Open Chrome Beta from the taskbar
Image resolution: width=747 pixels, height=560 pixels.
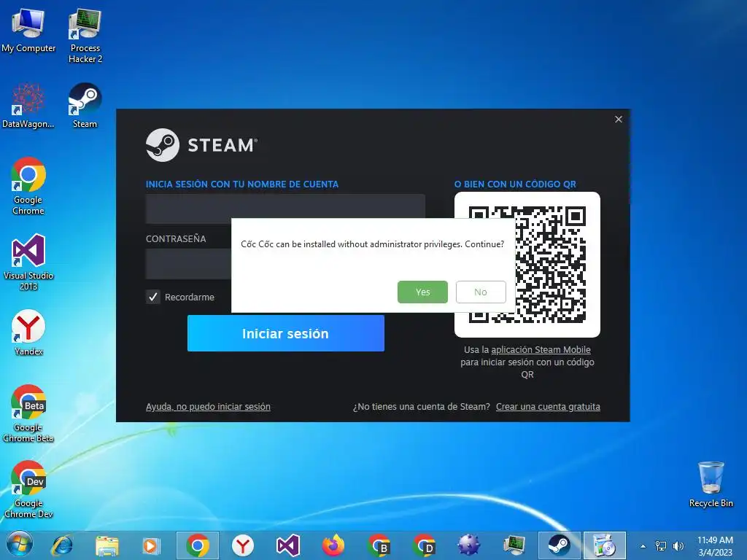point(379,545)
